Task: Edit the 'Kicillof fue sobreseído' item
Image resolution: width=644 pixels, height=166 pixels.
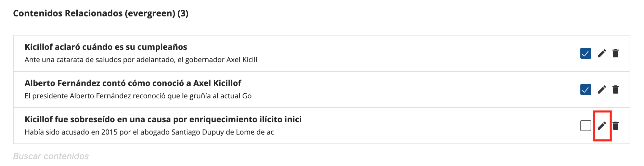Action: 602,126
